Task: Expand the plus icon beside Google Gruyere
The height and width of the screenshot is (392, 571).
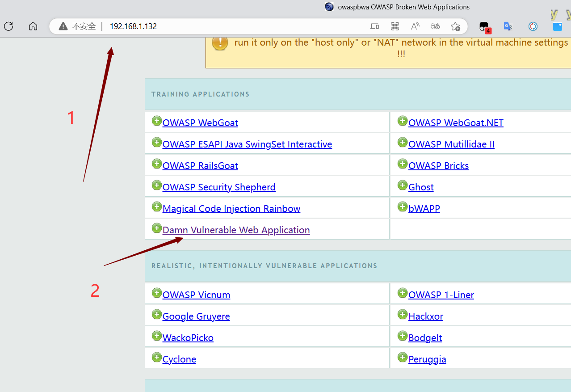Action: (x=156, y=314)
